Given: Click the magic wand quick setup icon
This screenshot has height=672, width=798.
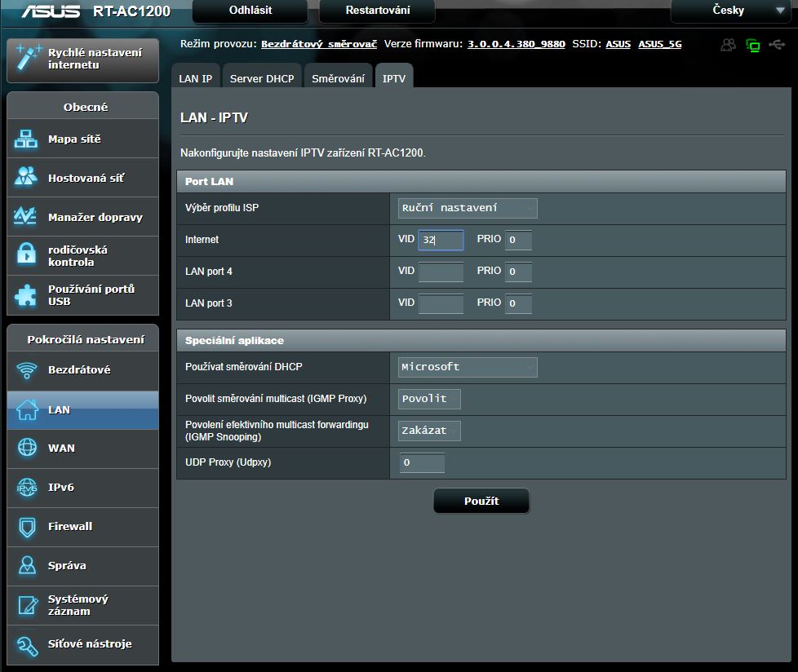Looking at the screenshot, I should [28, 57].
